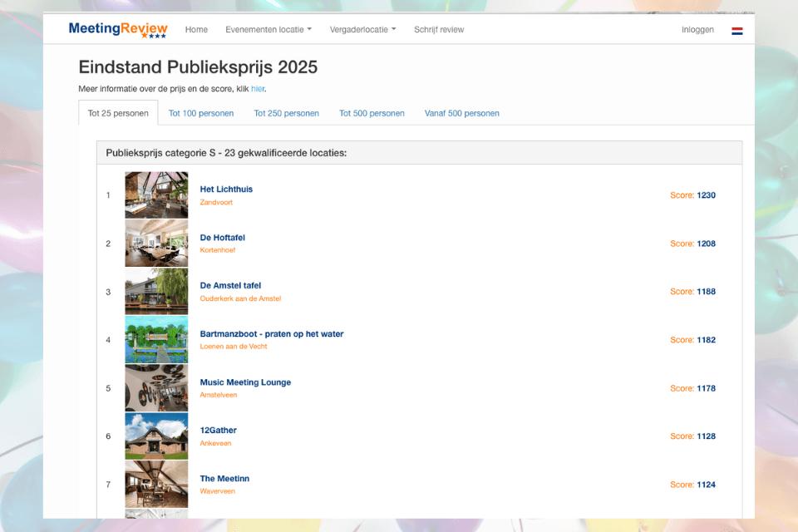The height and width of the screenshot is (532, 798).
Task: Follow the 'hier' info link
Action: [258, 89]
